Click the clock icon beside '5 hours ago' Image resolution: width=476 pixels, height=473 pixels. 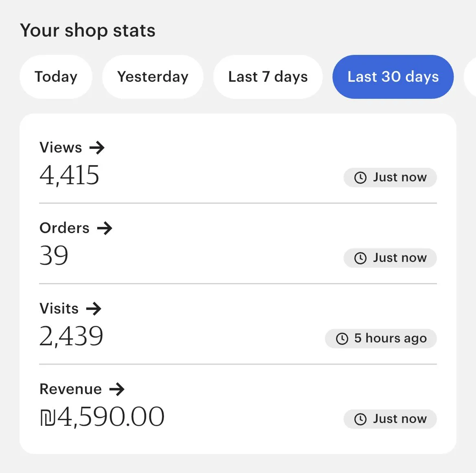coord(342,339)
